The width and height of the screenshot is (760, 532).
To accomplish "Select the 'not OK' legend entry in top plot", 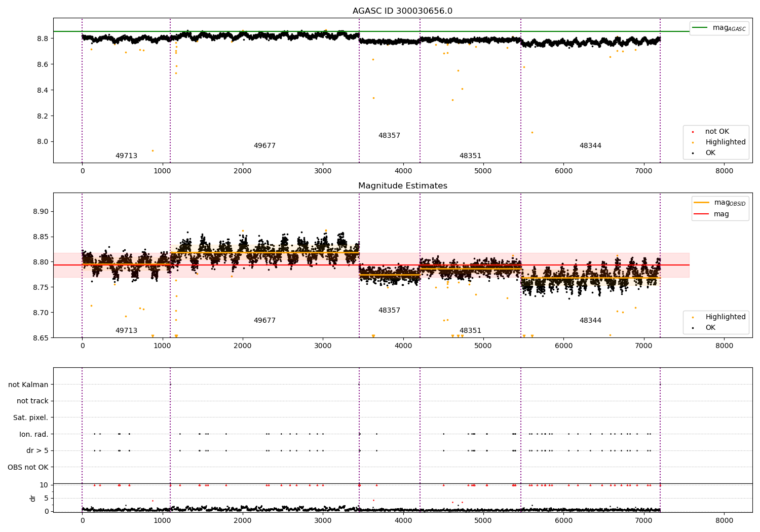I will pos(711,132).
